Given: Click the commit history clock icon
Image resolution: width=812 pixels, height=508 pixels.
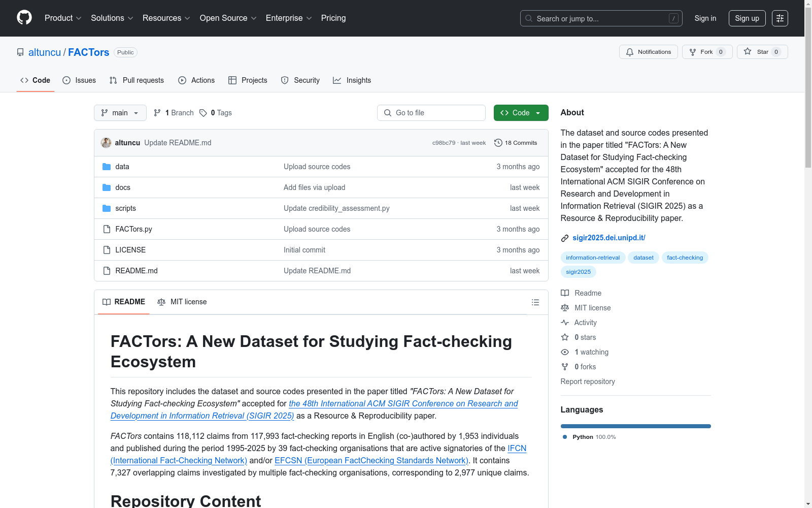Looking at the screenshot, I should pos(498,143).
